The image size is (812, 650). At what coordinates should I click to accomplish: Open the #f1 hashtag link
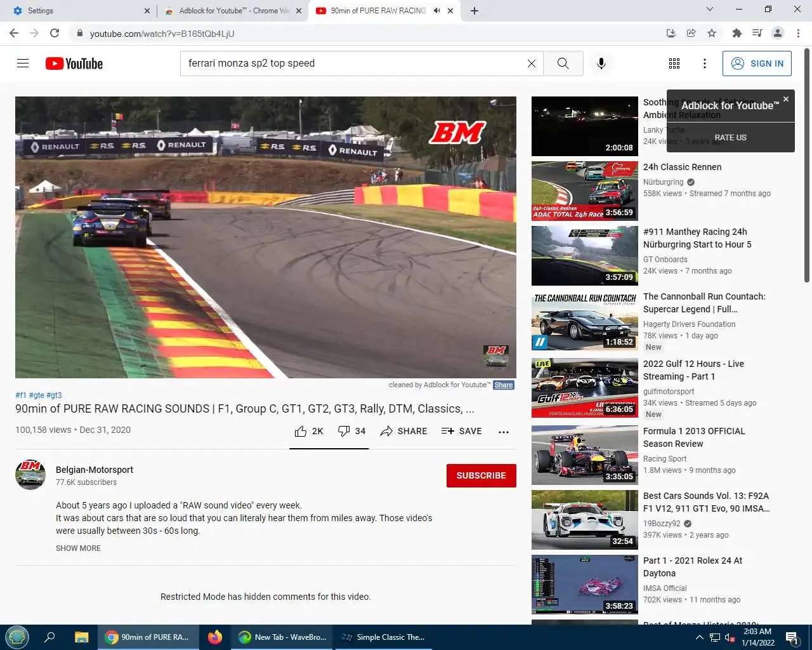21,395
